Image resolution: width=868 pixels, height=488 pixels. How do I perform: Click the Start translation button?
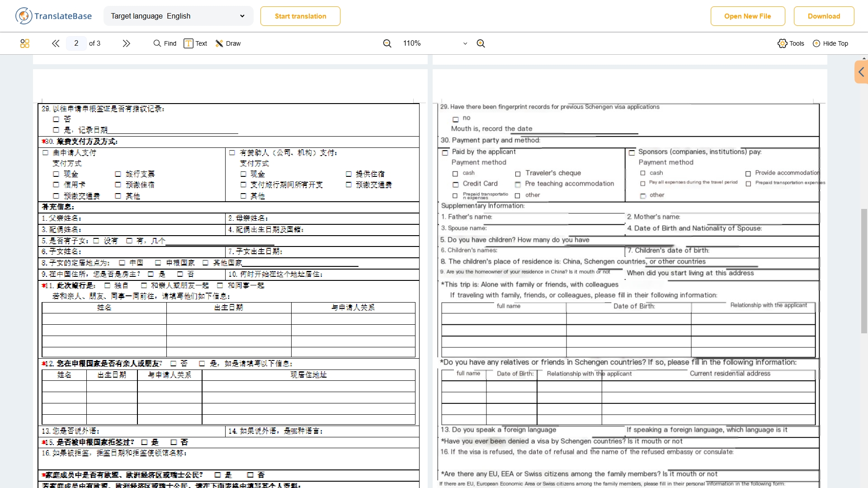click(300, 16)
